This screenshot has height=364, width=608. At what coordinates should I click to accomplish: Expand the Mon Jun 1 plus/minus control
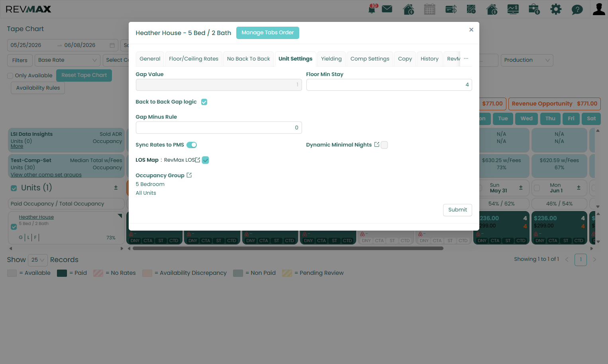pyautogui.click(x=579, y=188)
